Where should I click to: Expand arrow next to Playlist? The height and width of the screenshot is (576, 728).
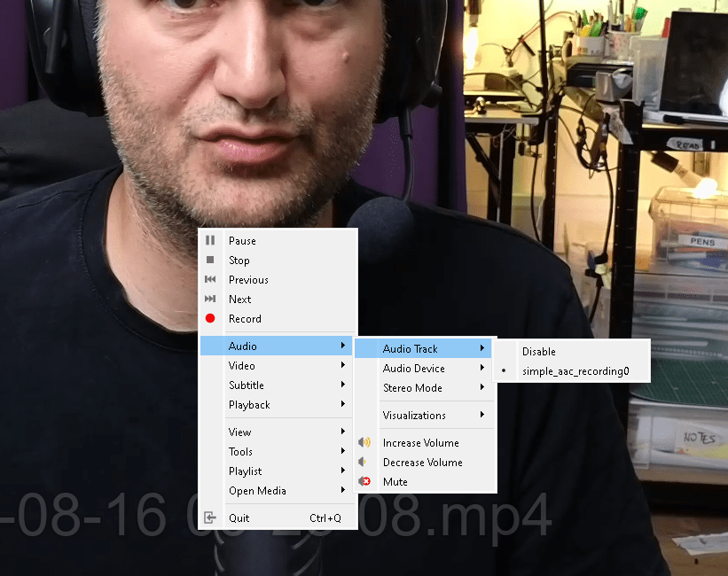(x=342, y=471)
